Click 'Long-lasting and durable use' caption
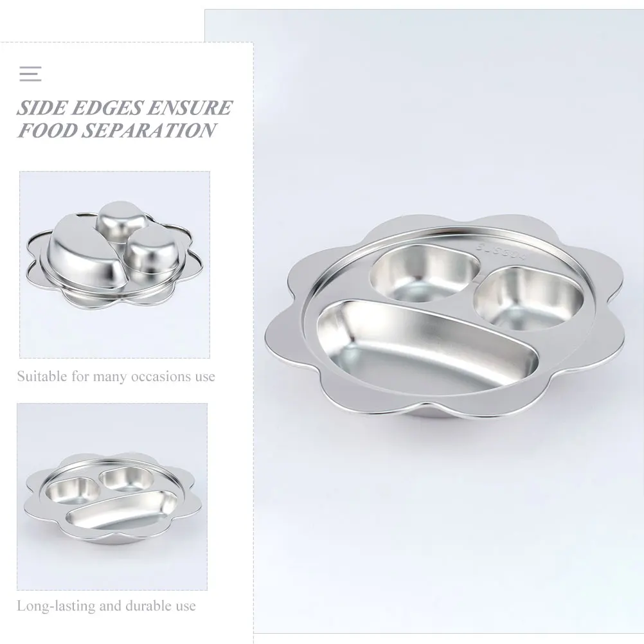The width and height of the screenshot is (644, 644). point(107,605)
